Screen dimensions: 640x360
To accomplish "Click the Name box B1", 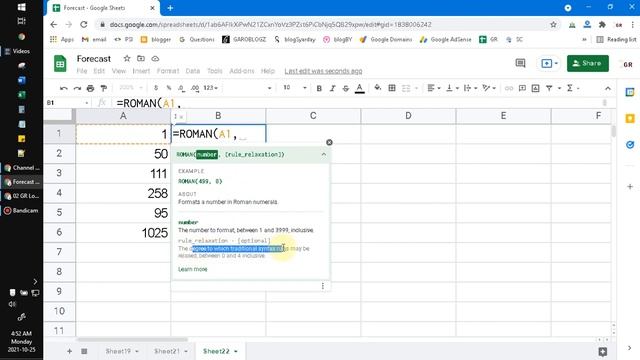I will coord(67,102).
